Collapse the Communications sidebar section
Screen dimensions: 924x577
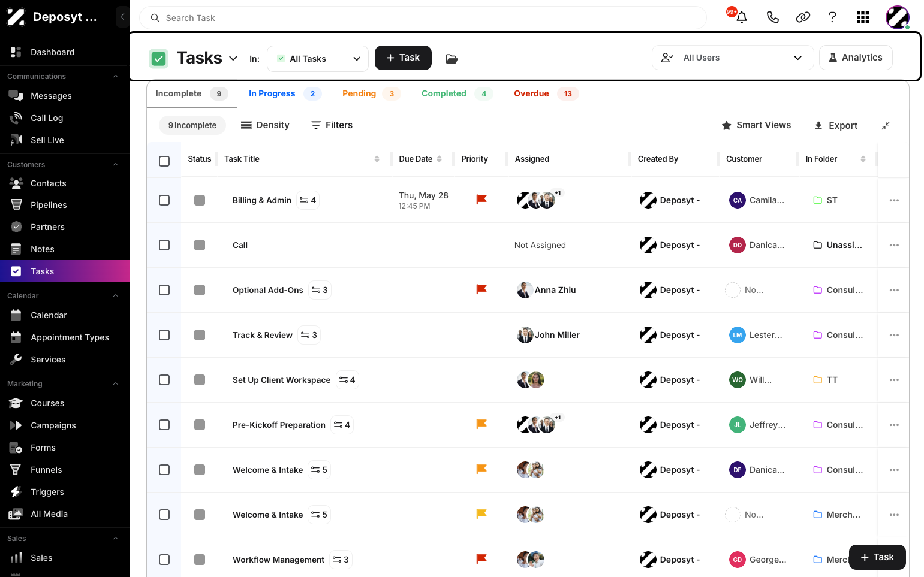tap(116, 77)
